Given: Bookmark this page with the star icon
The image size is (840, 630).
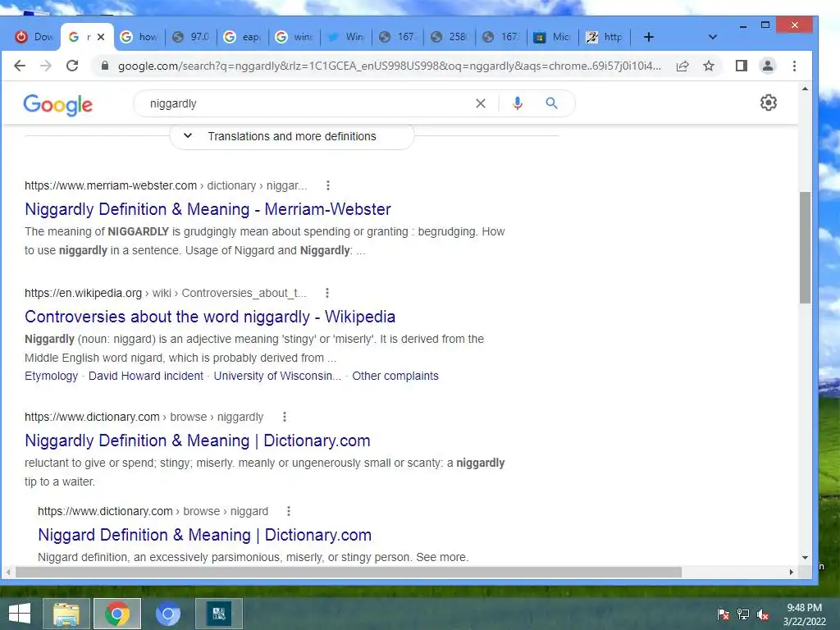Looking at the screenshot, I should coord(709,66).
